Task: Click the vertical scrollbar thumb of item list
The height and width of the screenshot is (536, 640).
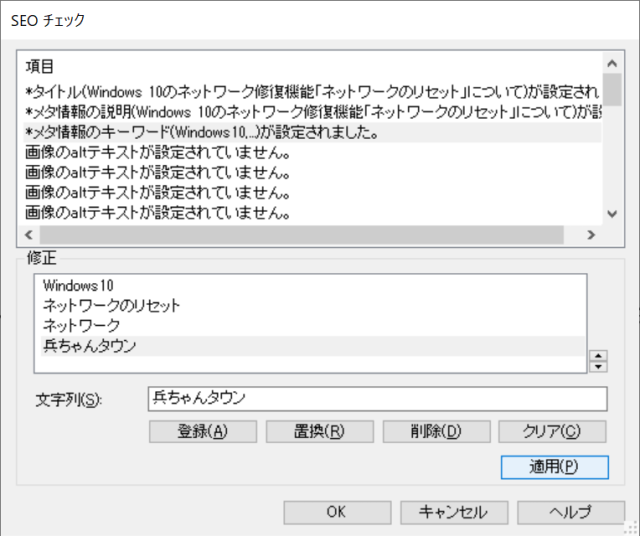Action: [x=612, y=90]
